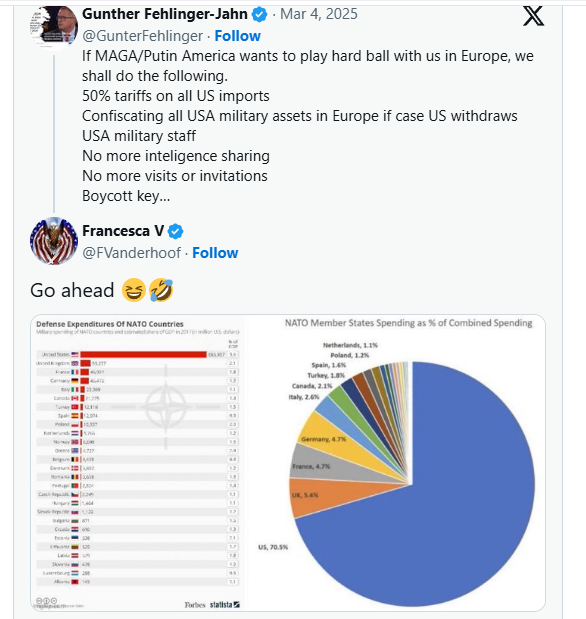Open the @FVanderhoof handle link
This screenshot has height=619, width=586.
pyautogui.click(x=131, y=253)
